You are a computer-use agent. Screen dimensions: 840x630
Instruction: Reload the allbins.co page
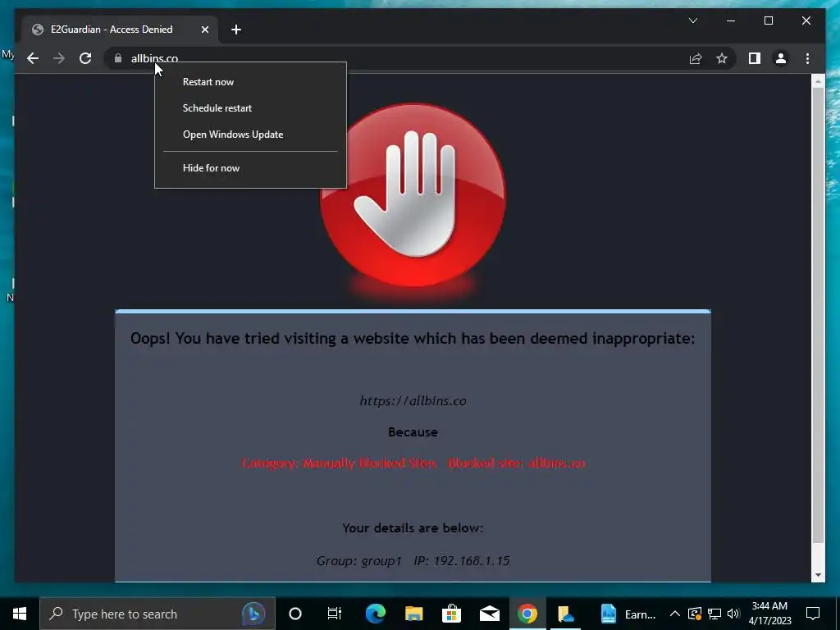point(85,58)
